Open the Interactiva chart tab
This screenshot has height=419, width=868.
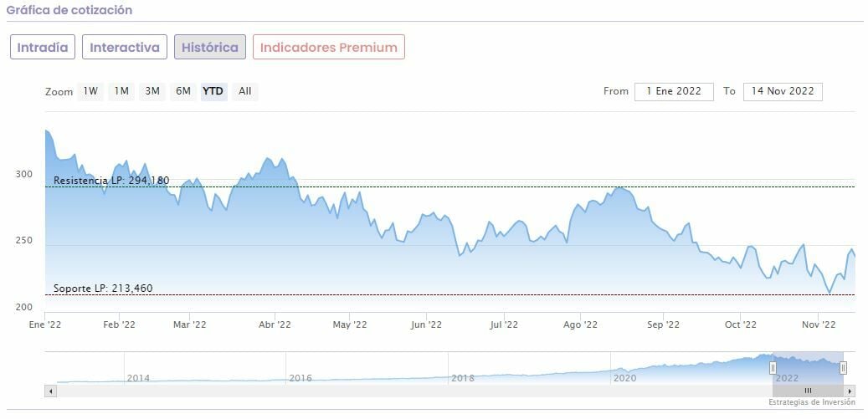point(125,47)
